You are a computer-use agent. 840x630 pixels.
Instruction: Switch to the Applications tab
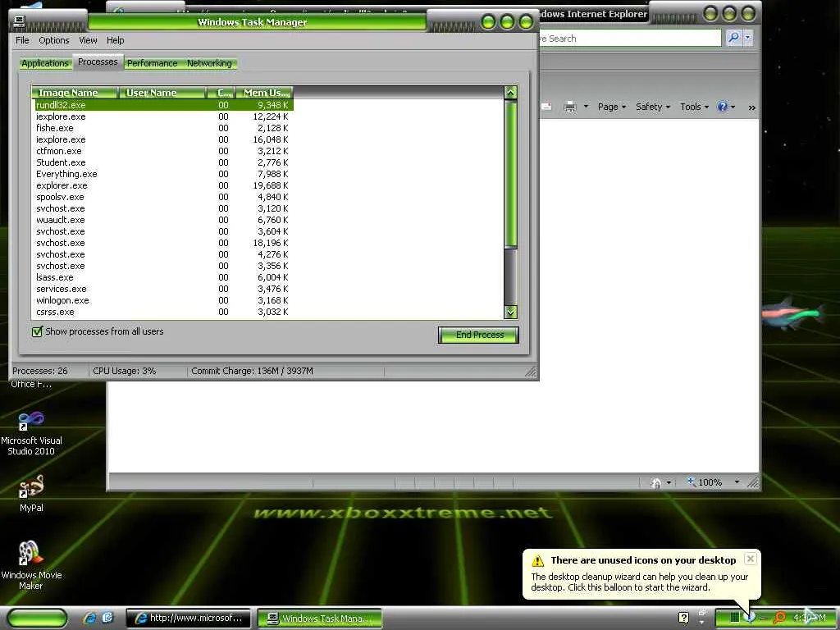coord(45,63)
